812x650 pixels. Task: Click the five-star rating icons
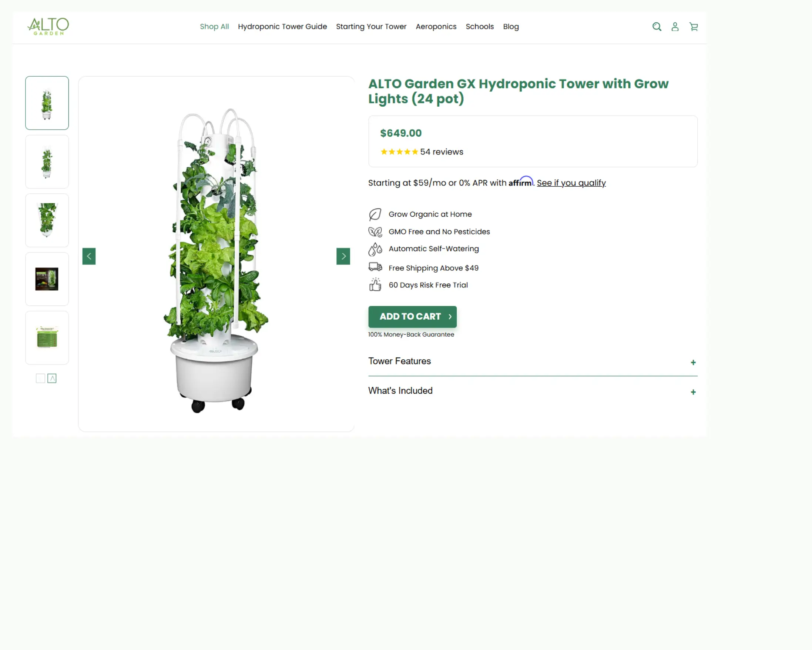(x=399, y=152)
